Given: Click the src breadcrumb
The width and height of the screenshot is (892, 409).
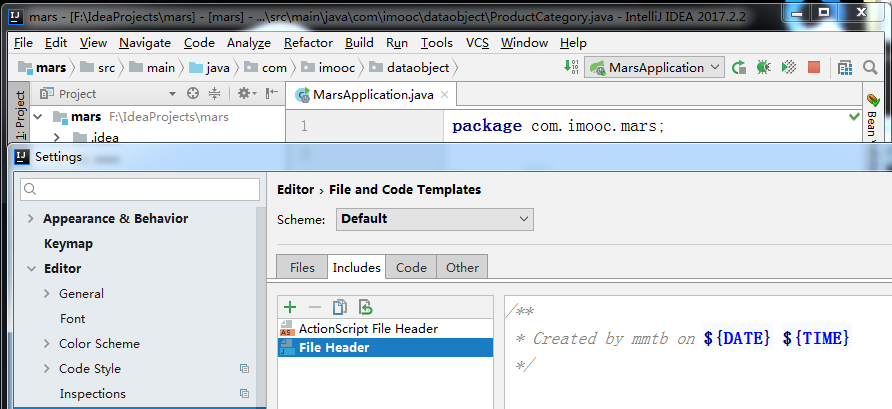Looking at the screenshot, I should [x=98, y=68].
